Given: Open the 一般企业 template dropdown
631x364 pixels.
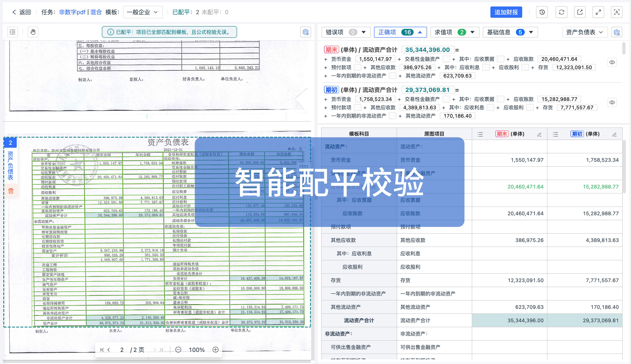Looking at the screenshot, I should [143, 12].
